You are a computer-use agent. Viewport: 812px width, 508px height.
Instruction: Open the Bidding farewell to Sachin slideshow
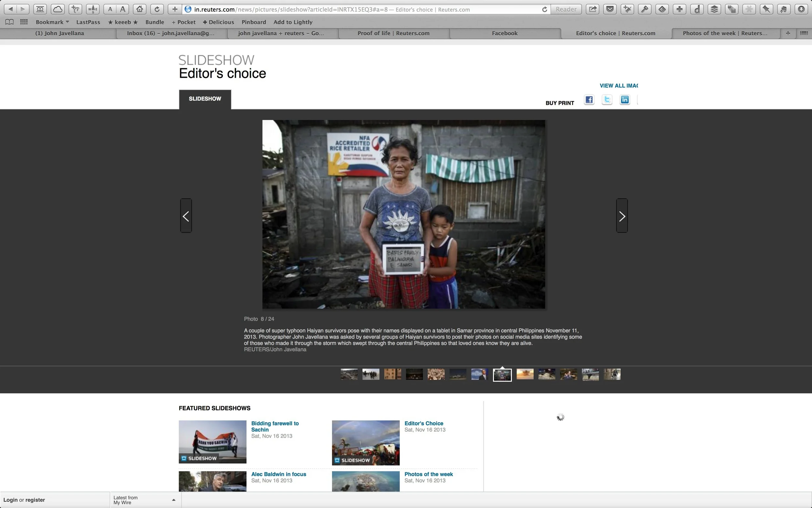point(275,426)
